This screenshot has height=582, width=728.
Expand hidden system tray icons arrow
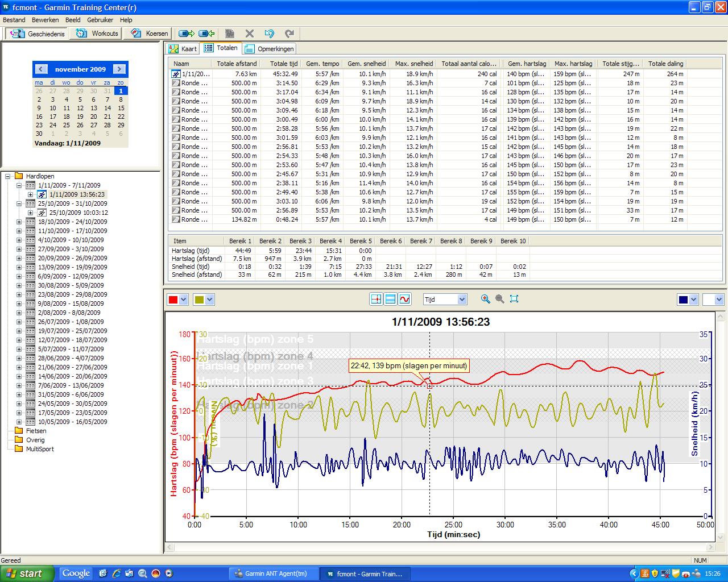(635, 573)
